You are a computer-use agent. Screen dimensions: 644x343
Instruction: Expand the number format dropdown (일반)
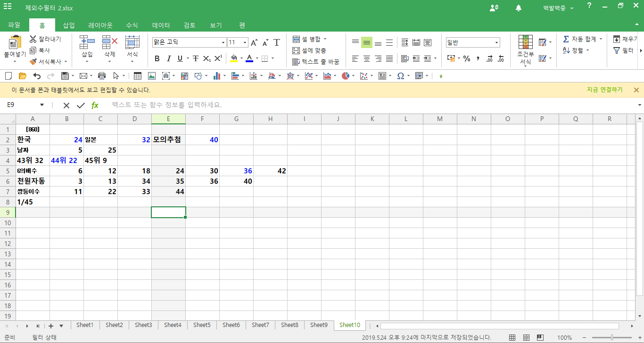coord(496,43)
